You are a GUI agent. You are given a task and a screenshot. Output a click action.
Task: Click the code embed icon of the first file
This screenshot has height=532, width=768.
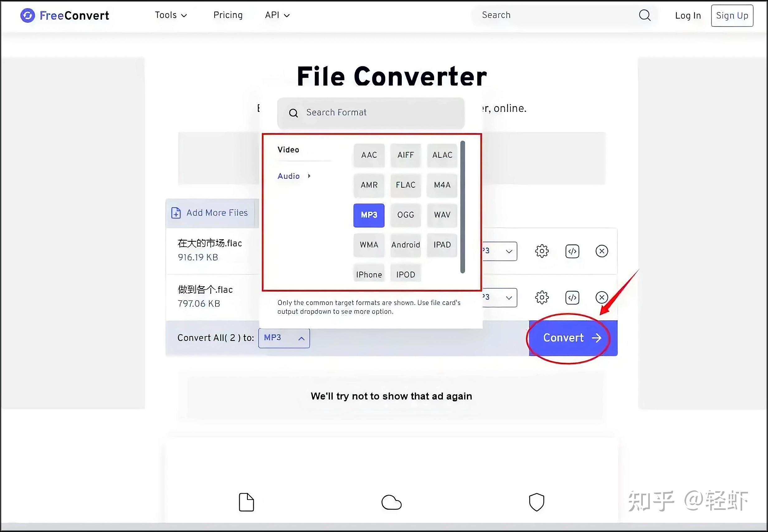pos(572,251)
